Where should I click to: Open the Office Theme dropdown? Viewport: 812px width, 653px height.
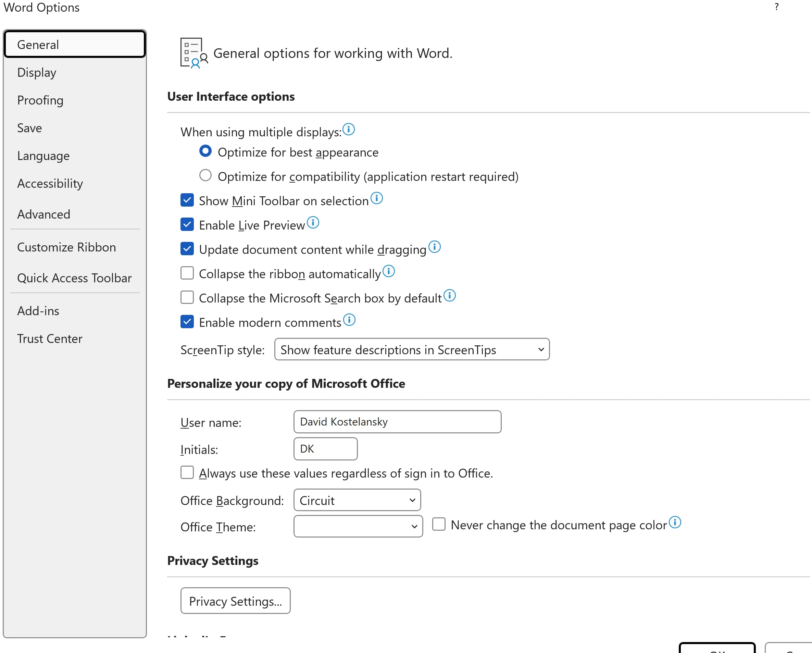tap(358, 526)
